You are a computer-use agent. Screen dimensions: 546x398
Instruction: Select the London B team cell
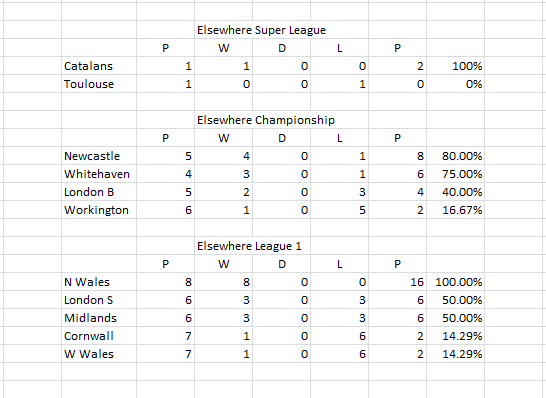pyautogui.click(x=99, y=192)
